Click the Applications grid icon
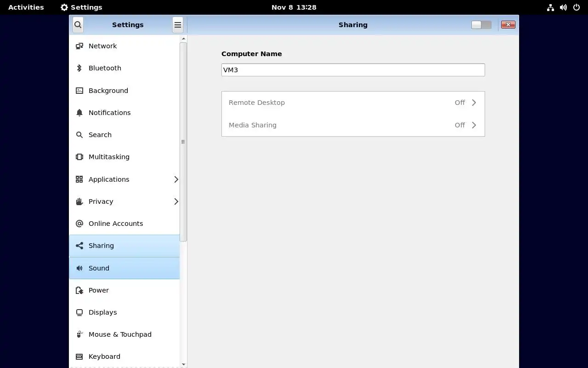Image resolution: width=588 pixels, height=368 pixels. click(79, 179)
